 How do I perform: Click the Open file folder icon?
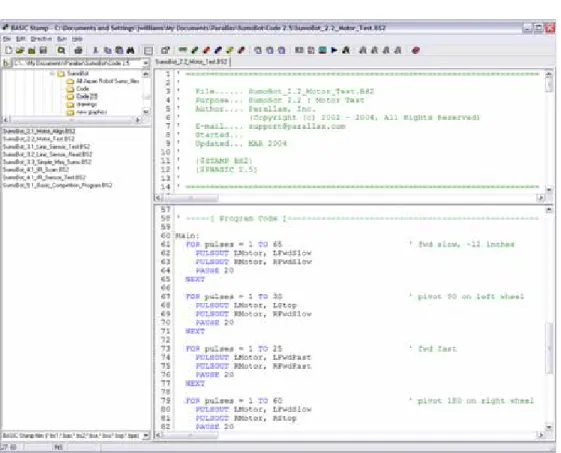coord(20,50)
